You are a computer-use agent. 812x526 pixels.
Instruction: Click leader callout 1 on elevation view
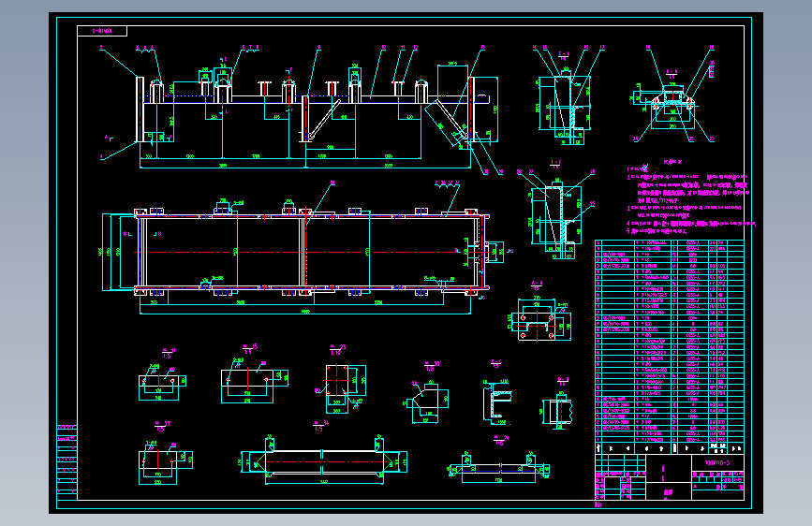pyautogui.click(x=101, y=157)
